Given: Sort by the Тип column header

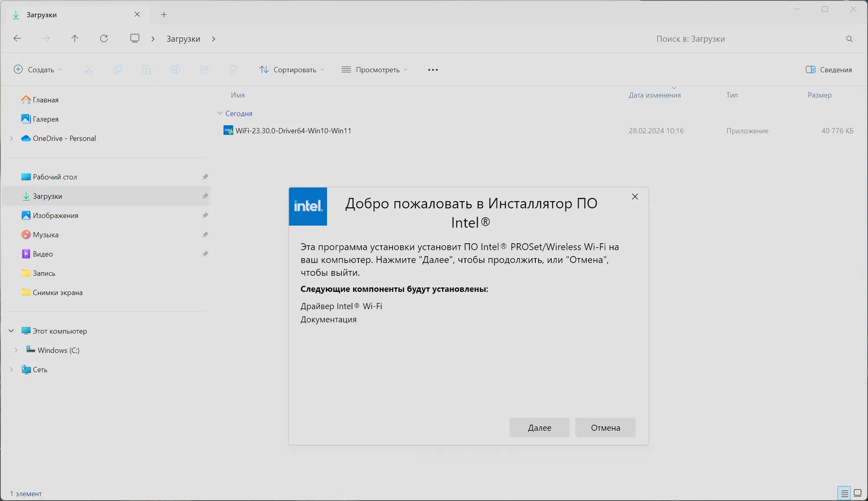Looking at the screenshot, I should tap(732, 95).
